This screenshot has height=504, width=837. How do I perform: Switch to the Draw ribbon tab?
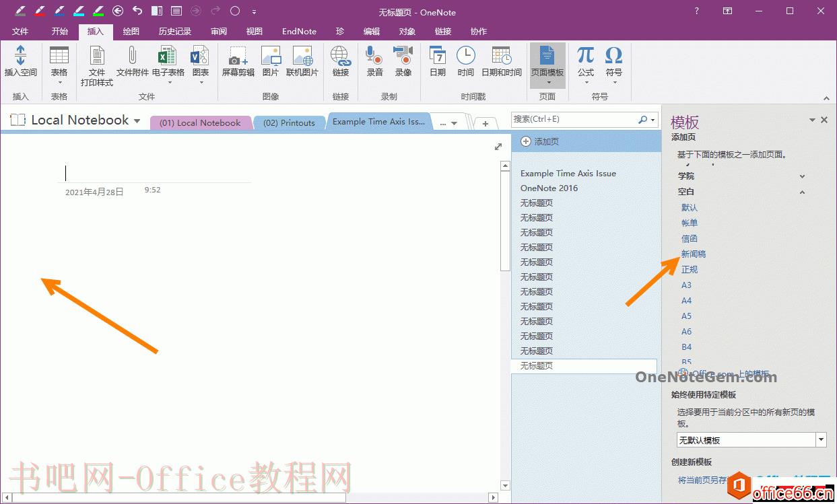pos(131,32)
